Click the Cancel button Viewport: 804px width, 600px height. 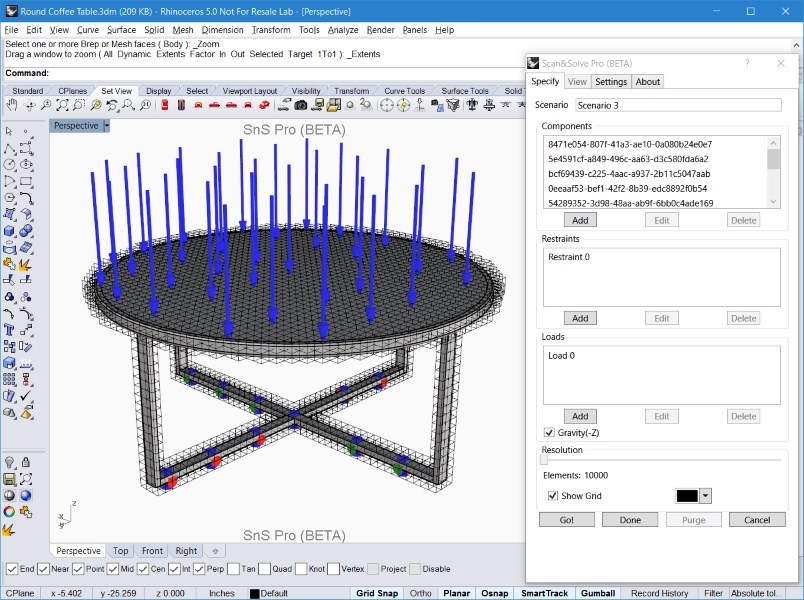pos(757,520)
